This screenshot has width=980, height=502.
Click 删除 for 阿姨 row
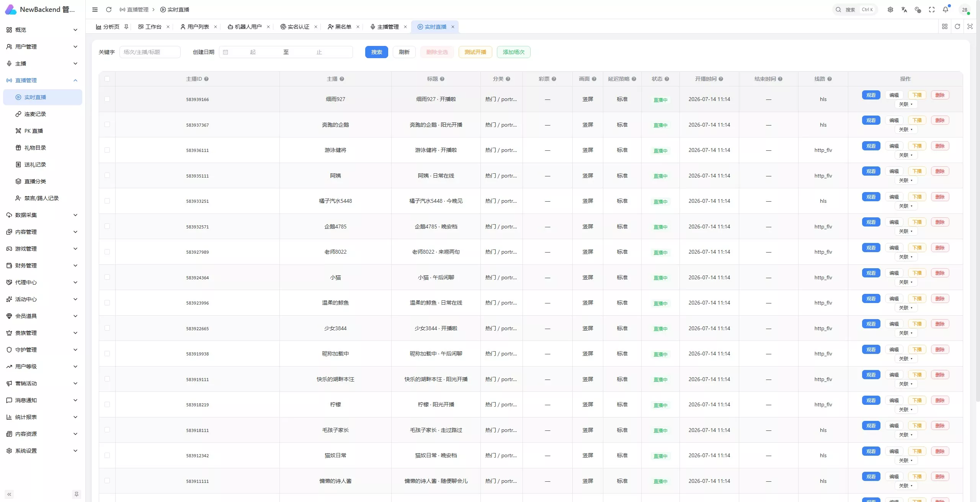(x=940, y=171)
